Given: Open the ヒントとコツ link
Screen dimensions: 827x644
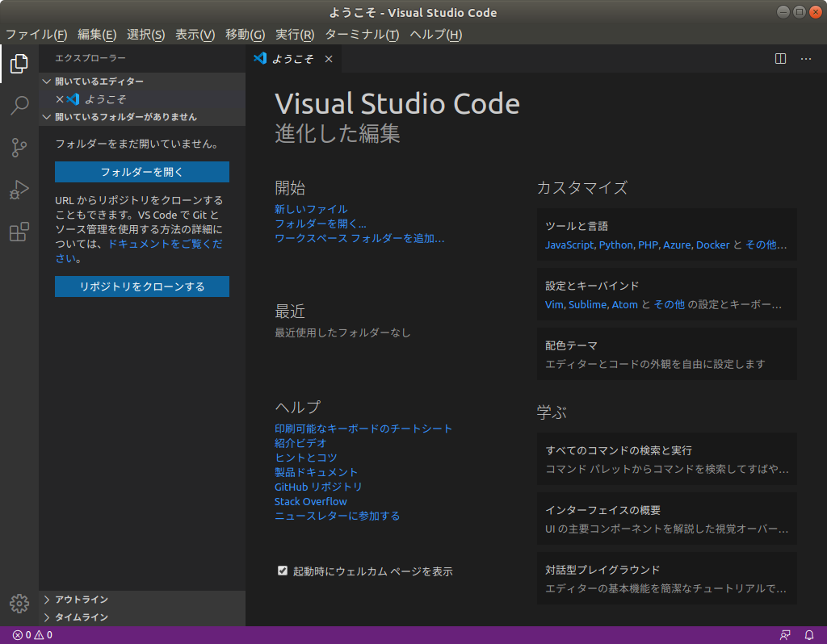Looking at the screenshot, I should [x=305, y=458].
